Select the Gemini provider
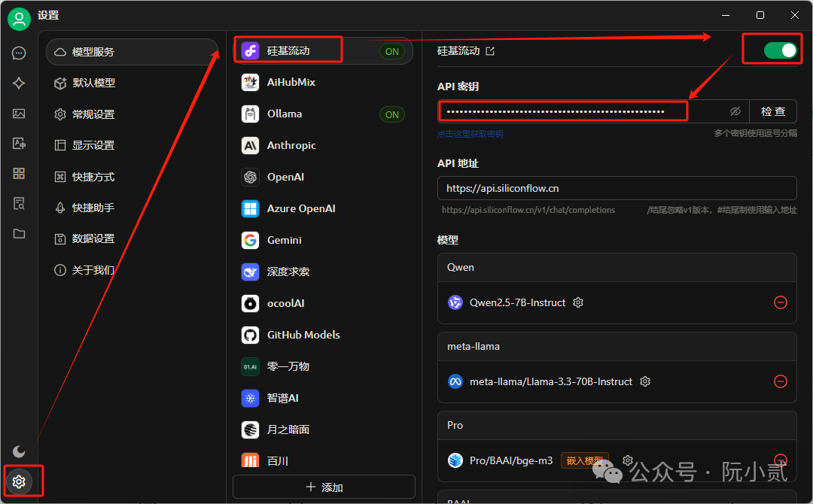This screenshot has width=813, height=504. tap(322, 241)
